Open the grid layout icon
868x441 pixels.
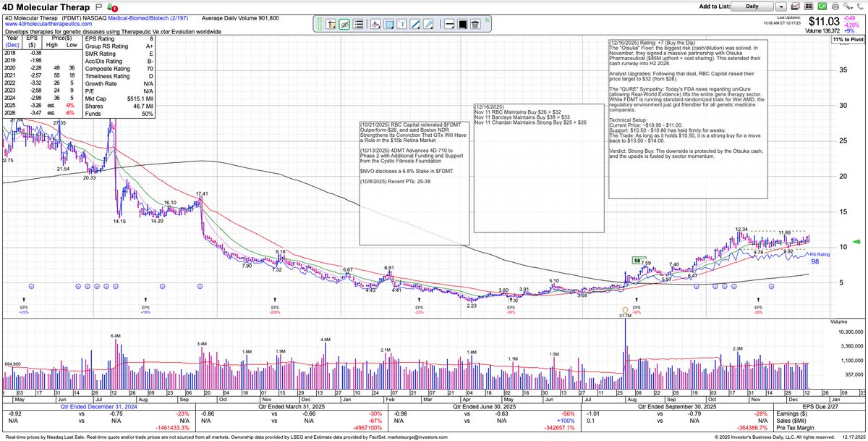coord(809,7)
